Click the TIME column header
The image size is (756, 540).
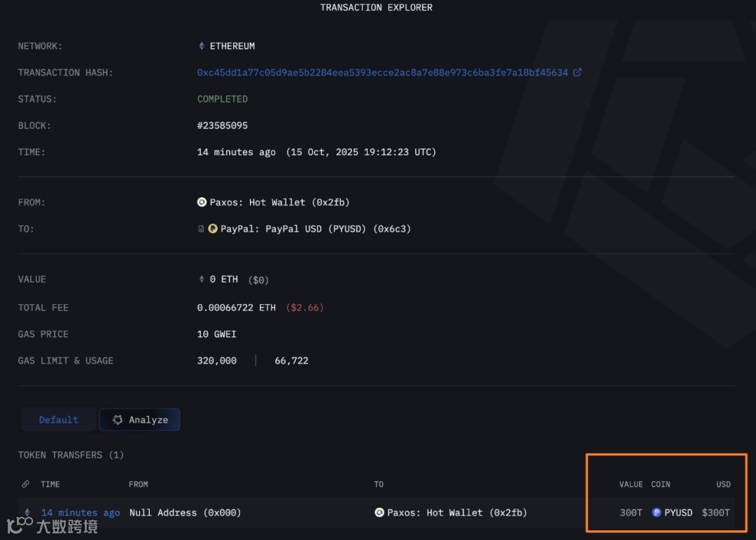(x=50, y=484)
